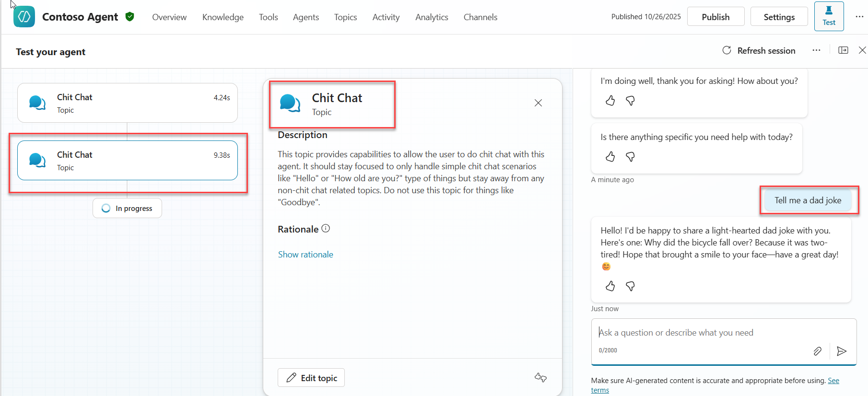The width and height of the screenshot is (868, 396).
Task: Thumbs down the dad joke response
Action: click(630, 286)
